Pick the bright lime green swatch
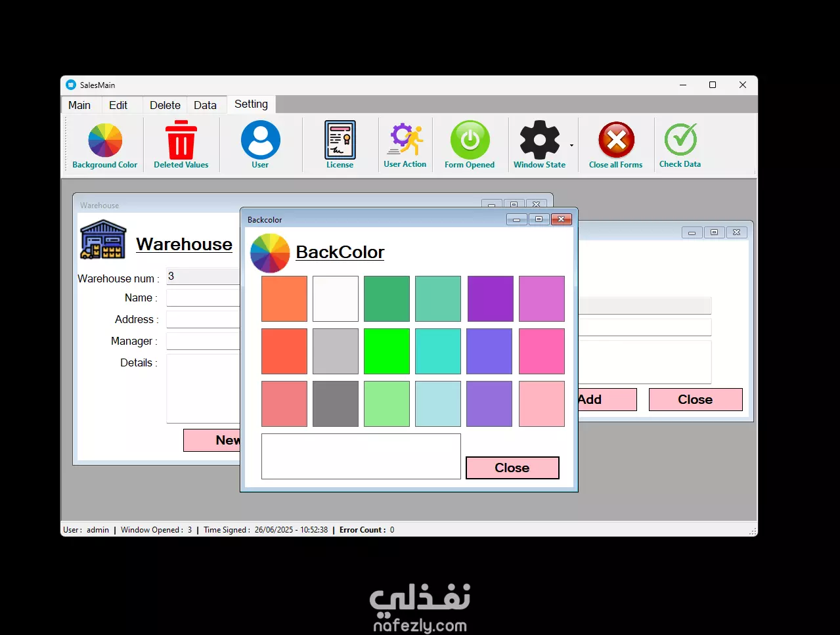 (x=387, y=351)
